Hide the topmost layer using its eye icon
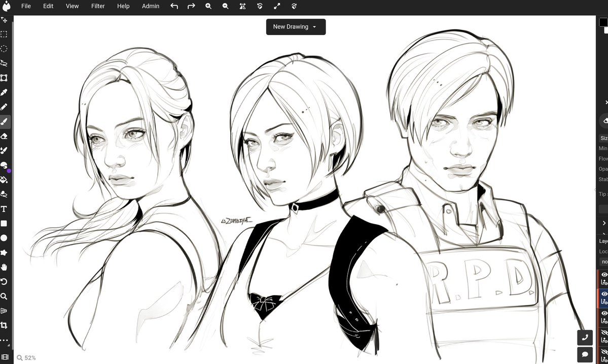This screenshot has width=608, height=364. pos(604,275)
